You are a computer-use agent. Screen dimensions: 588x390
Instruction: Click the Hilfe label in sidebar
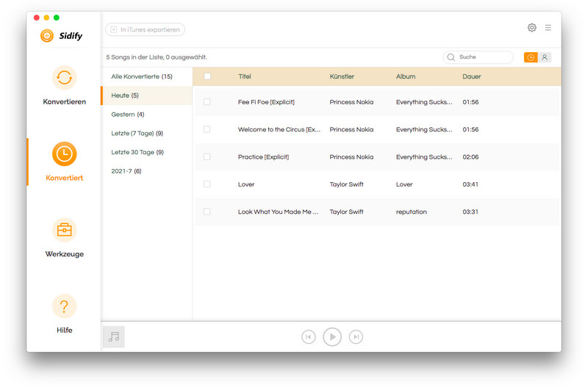pos(64,330)
